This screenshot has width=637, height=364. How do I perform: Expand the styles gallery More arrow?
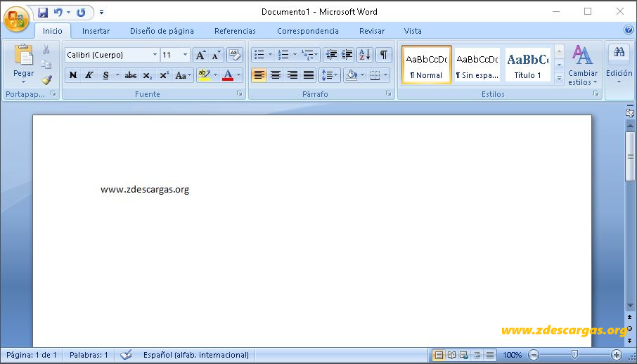point(559,77)
